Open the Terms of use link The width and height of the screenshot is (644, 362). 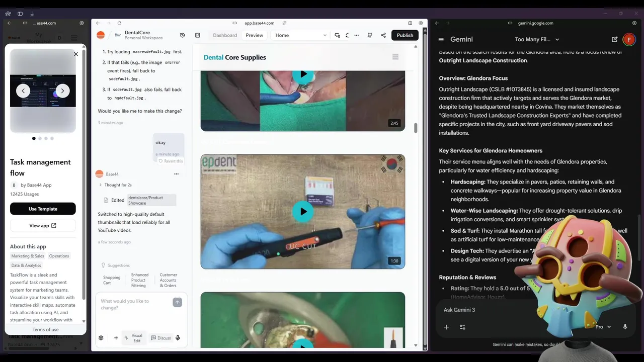click(45, 329)
